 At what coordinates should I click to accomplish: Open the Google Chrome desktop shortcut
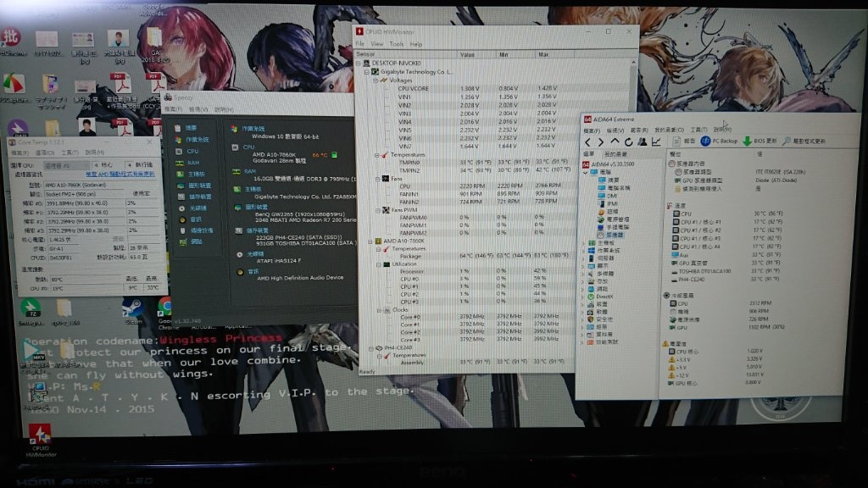(x=165, y=313)
